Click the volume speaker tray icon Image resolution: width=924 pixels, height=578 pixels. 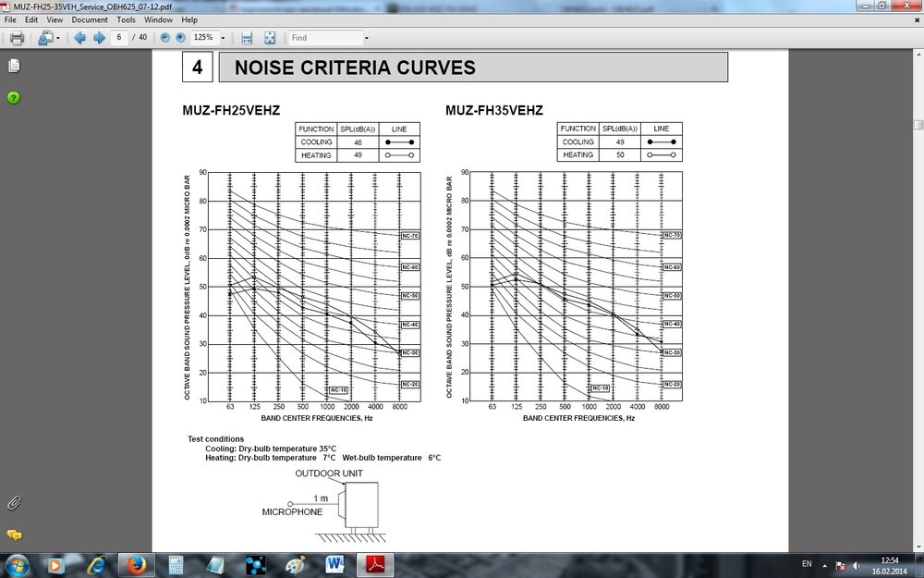(x=857, y=566)
